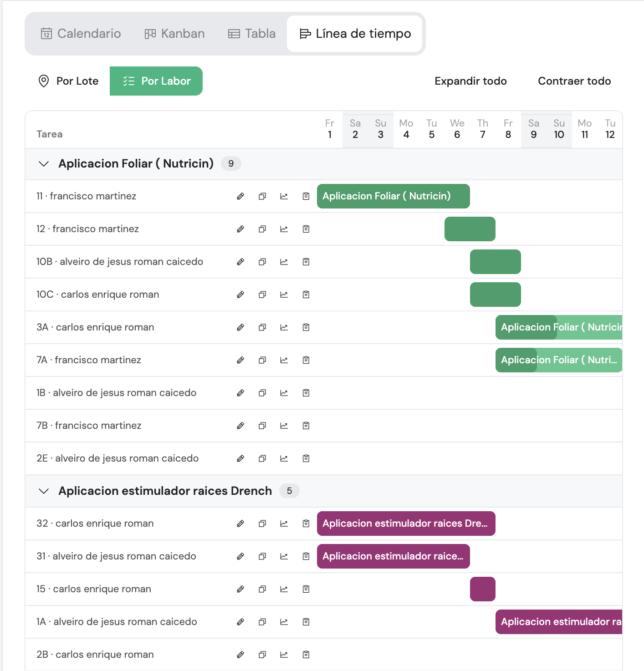The width and height of the screenshot is (644, 671).
Task: Click pencil icon for 2E alveiro row
Action: [x=240, y=458]
